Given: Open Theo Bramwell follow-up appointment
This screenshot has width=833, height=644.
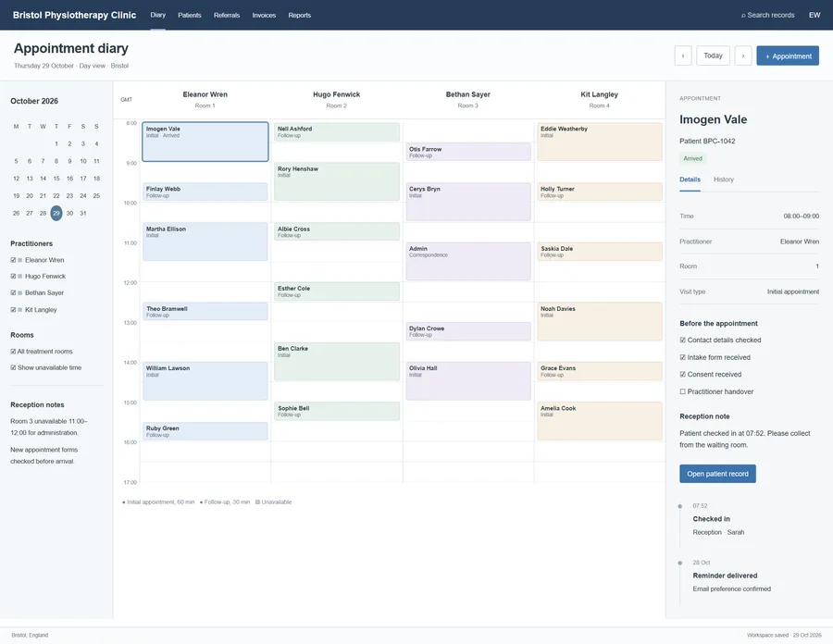Looking at the screenshot, I should (x=205, y=311).
